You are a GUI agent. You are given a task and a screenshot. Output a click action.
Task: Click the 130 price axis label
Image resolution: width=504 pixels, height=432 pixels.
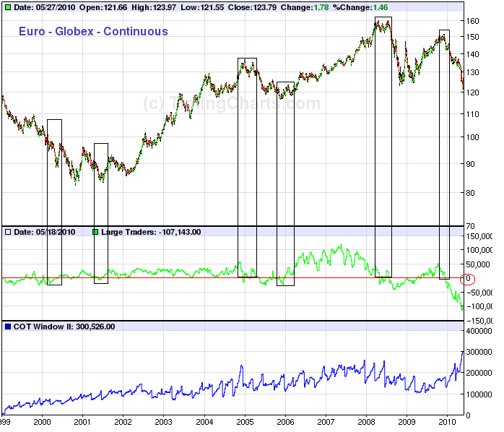[x=472, y=72]
